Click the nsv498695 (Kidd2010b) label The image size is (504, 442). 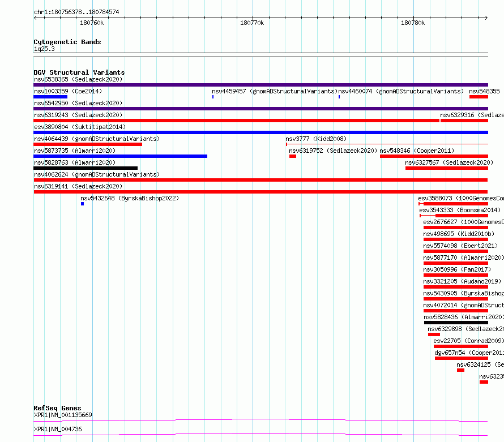tap(459, 234)
